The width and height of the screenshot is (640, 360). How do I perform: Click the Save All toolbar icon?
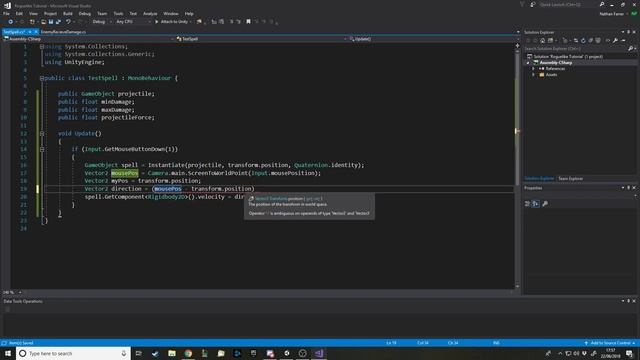pyautogui.click(x=58, y=22)
